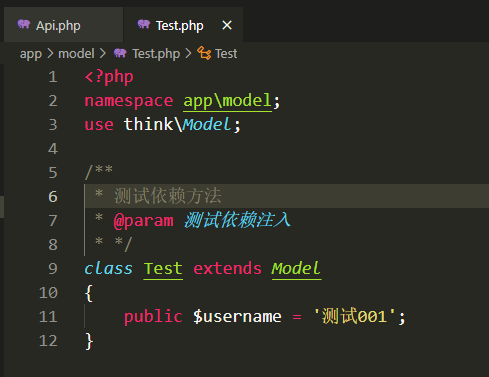Click the opening brace on line 10
Image resolution: width=489 pixels, height=377 pixels.
89,293
